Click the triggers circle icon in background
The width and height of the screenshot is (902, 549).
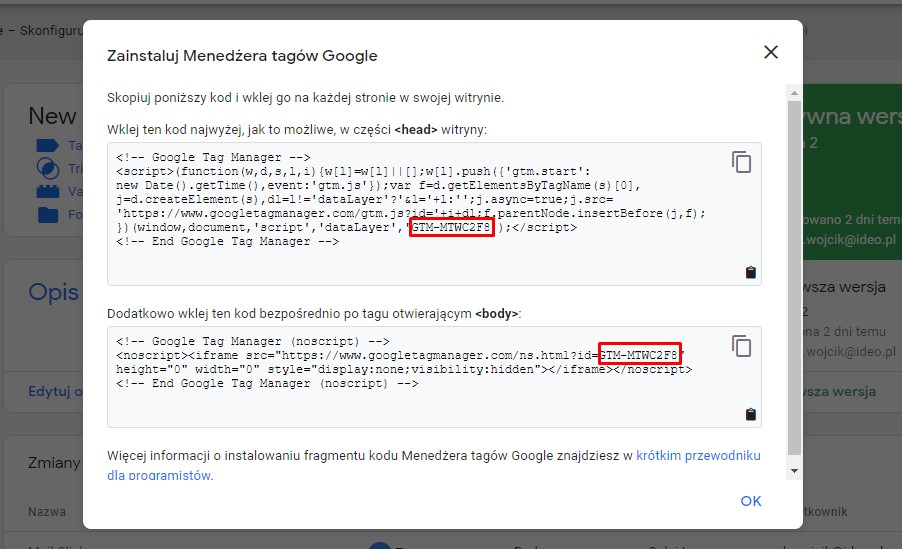click(x=47, y=169)
